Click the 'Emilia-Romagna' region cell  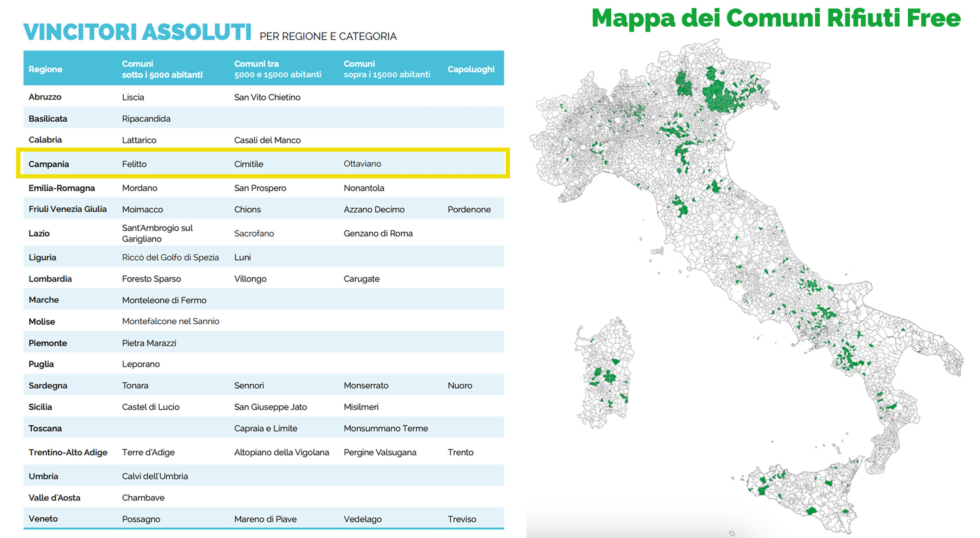pyautogui.click(x=62, y=188)
